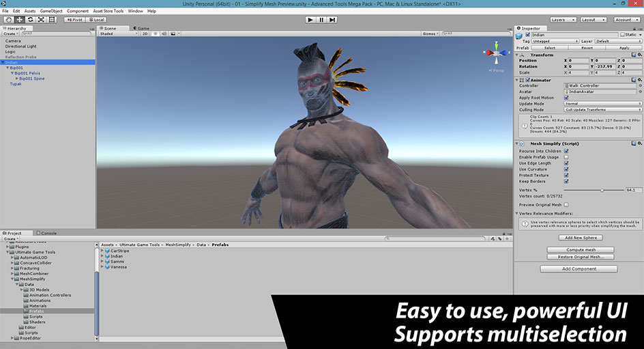Open Culling Mode dropdown
Viewport: 644px width, 349px height.
(602, 110)
